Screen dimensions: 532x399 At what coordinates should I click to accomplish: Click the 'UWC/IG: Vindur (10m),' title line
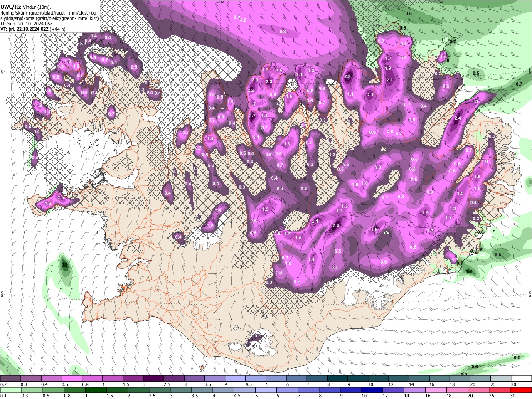26,7
